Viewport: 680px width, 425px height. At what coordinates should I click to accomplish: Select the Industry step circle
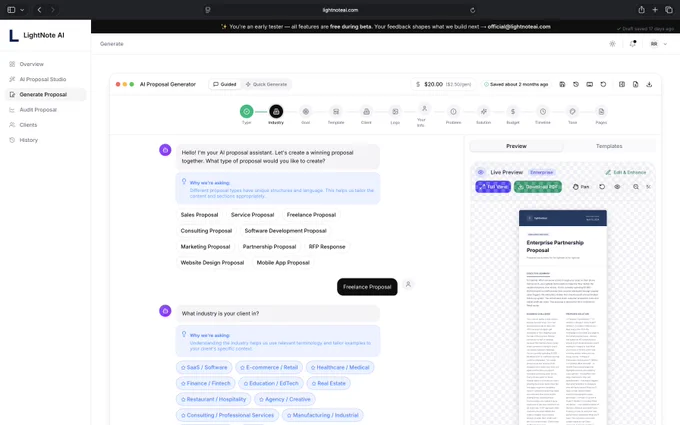tap(276, 111)
